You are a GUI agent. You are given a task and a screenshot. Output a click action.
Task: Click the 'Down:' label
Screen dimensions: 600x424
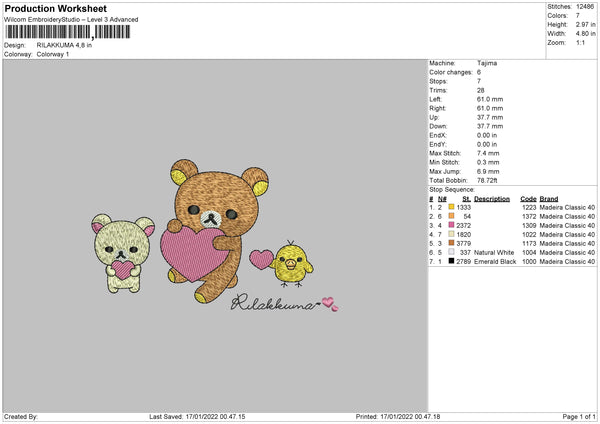pos(438,126)
